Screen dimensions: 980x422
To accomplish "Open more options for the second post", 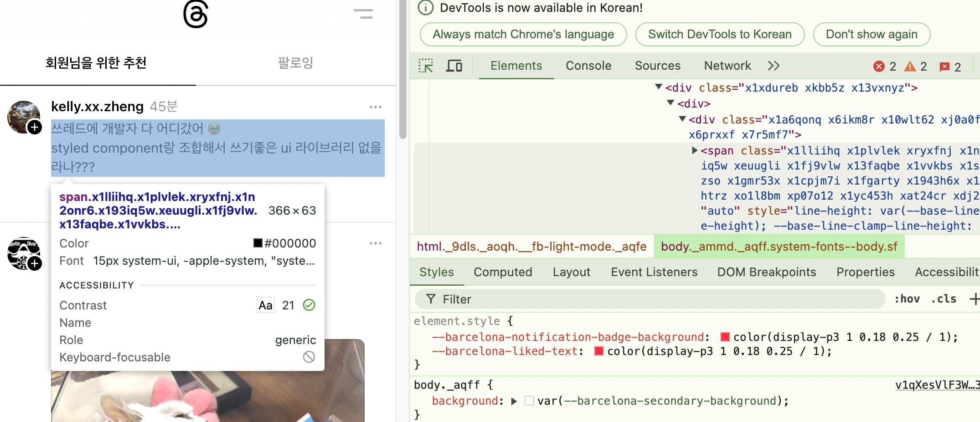I will click(376, 243).
